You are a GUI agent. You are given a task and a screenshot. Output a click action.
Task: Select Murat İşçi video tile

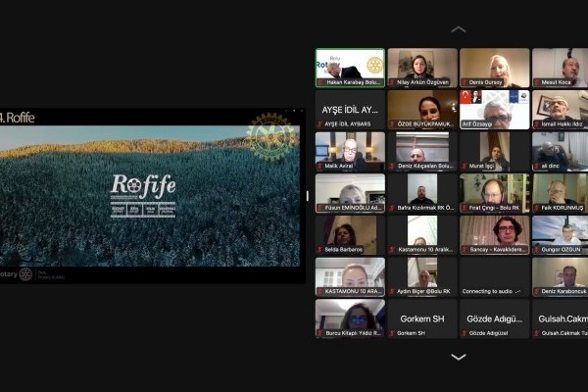495,152
